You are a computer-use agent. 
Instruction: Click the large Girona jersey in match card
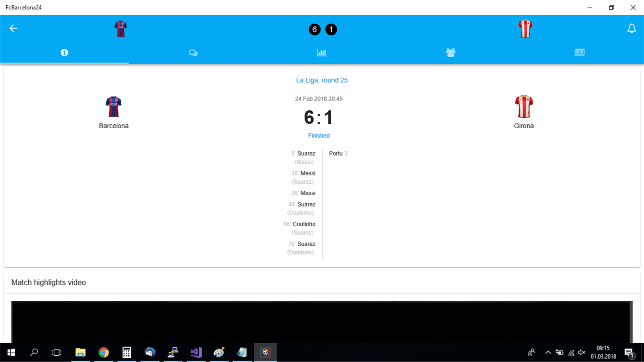click(524, 106)
